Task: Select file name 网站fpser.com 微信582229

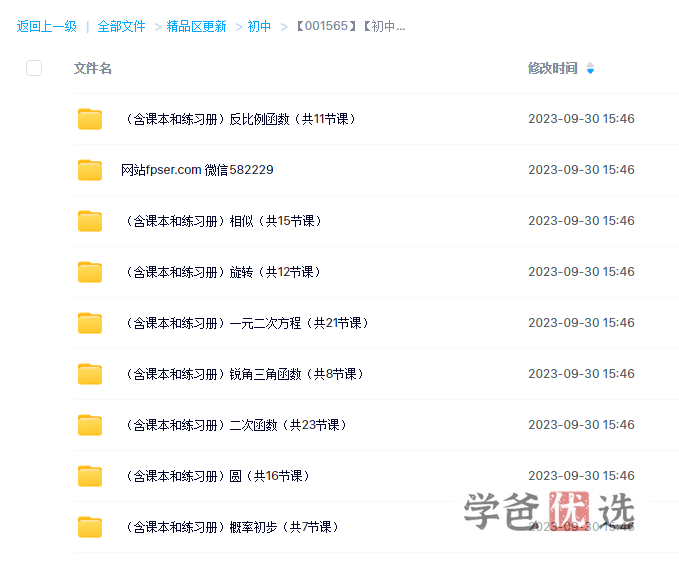Action: 197,170
